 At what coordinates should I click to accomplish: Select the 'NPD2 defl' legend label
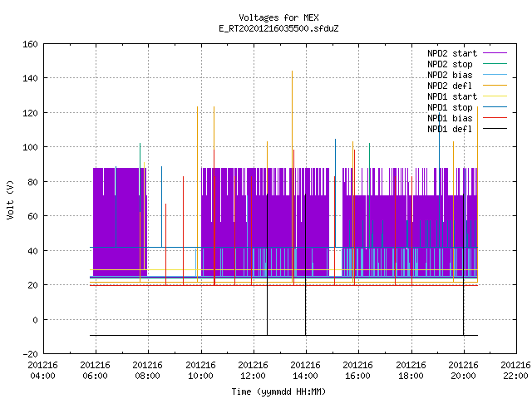(450, 86)
